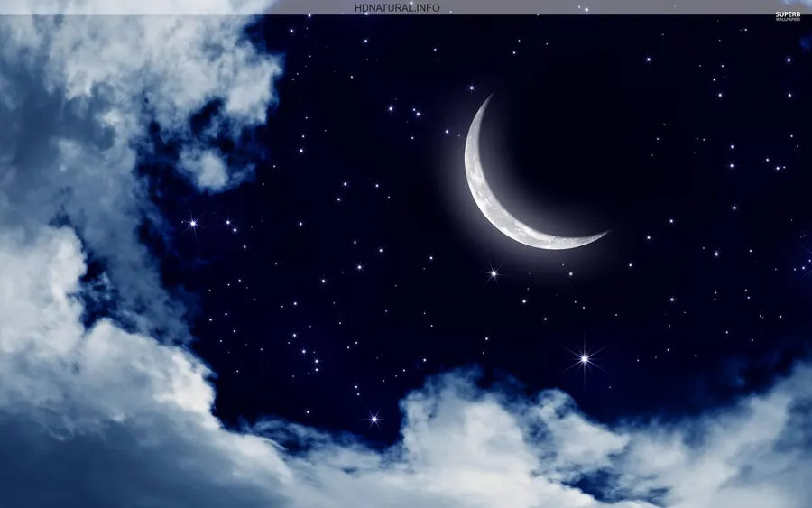Click the bright star beside the left clouds
Screen dimensions: 812x508
[x=192, y=223]
